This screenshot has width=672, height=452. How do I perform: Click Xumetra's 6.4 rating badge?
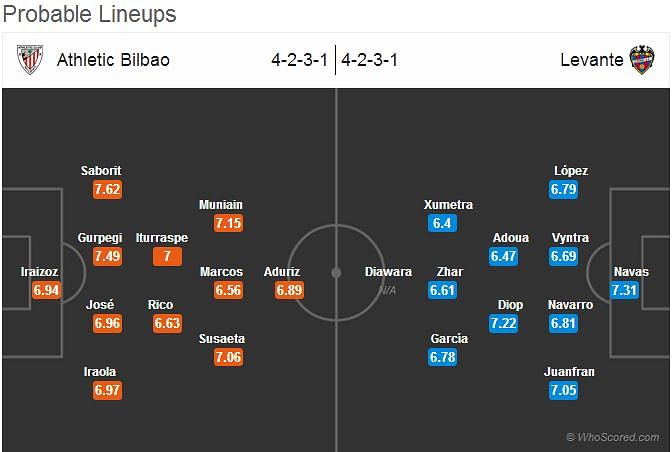tap(442, 223)
